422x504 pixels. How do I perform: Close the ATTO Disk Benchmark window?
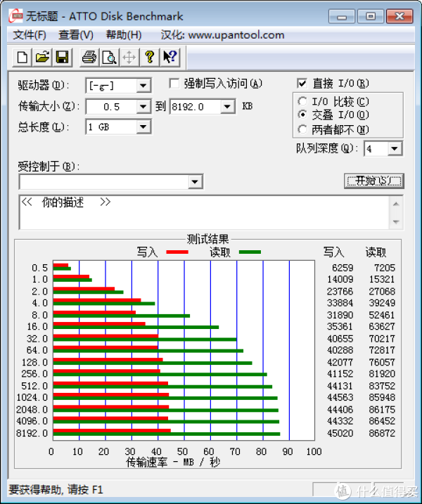[399, 16]
